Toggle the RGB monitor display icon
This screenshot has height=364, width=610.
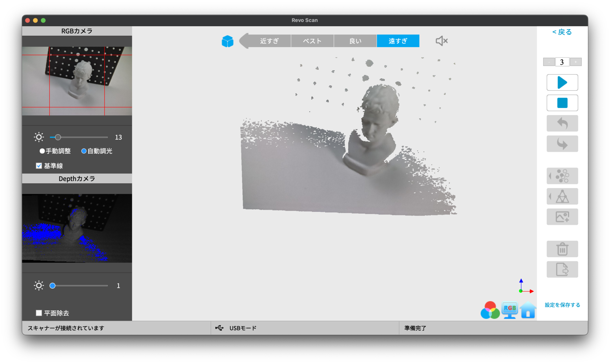coord(510,310)
